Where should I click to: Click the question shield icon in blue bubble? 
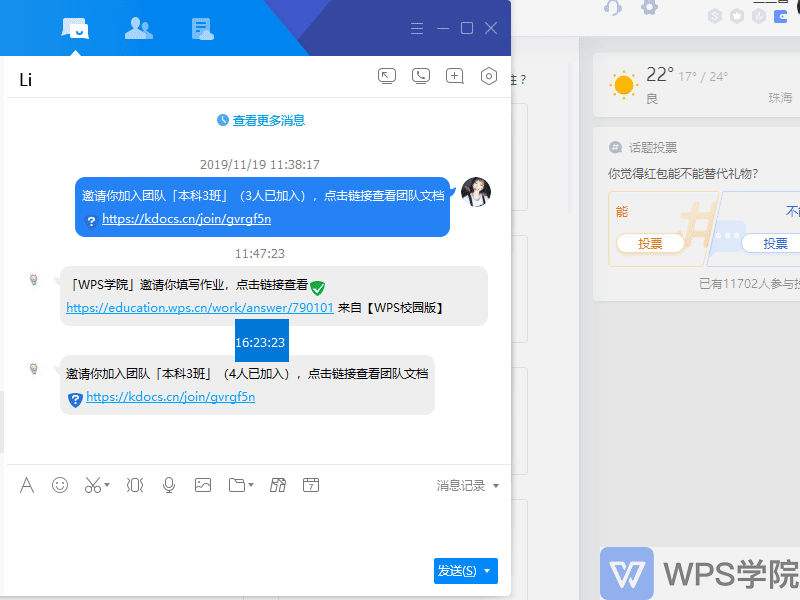pyautogui.click(x=91, y=221)
